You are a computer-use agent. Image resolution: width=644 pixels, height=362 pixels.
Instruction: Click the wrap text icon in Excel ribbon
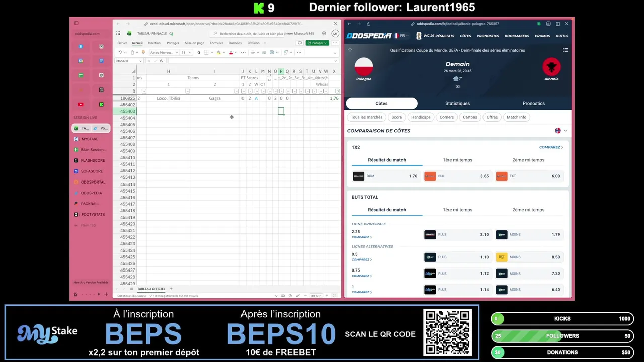[264, 52]
